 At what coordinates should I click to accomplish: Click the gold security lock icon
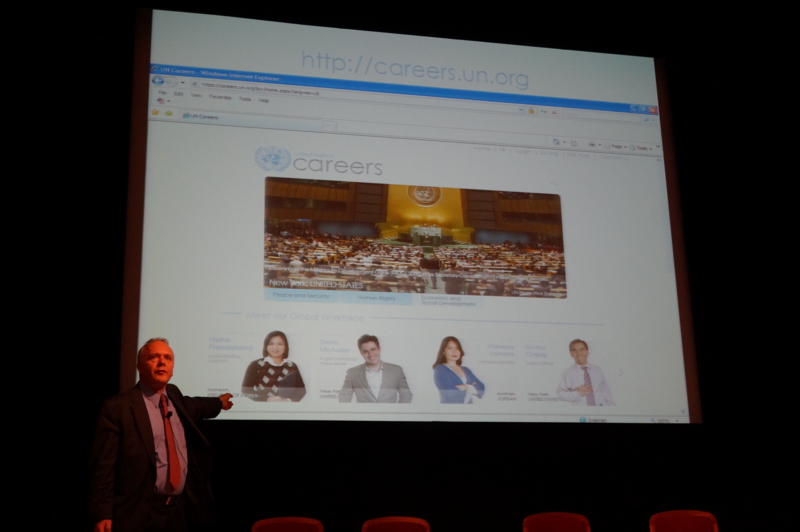(x=531, y=111)
